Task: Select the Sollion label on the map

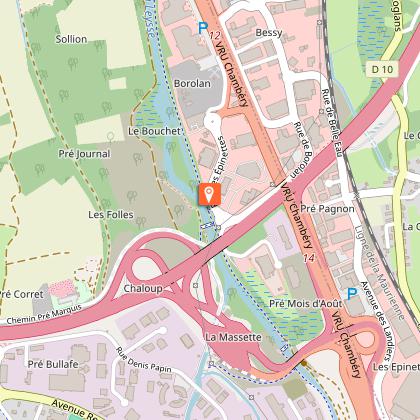Action: (71, 39)
